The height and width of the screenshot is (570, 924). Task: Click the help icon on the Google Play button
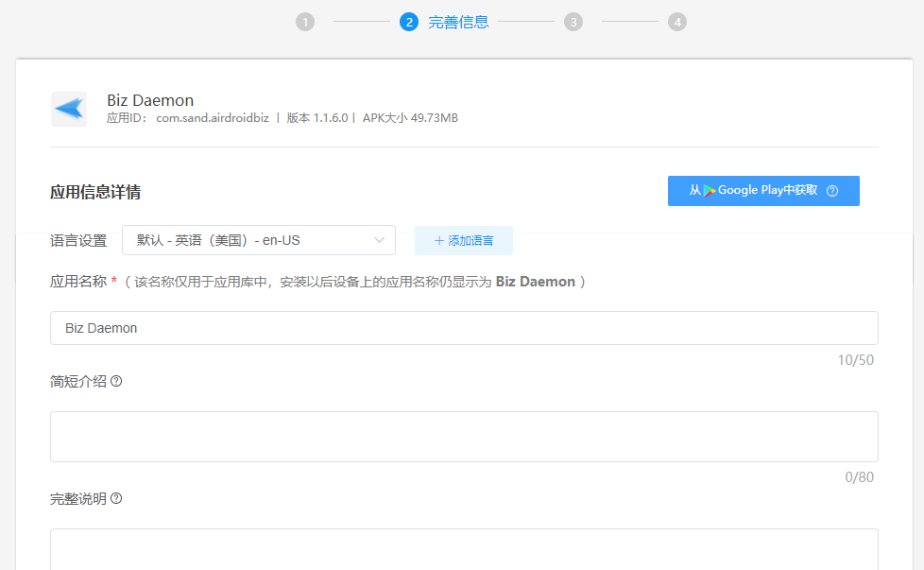(832, 191)
